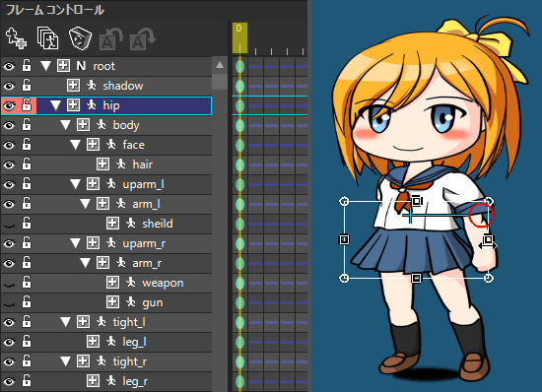Click the figure icon next to face

click(x=111, y=145)
